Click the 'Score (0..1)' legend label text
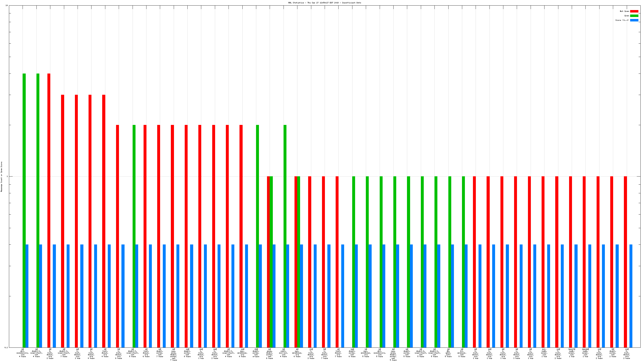The width and height of the screenshot is (644, 362). pos(622,20)
